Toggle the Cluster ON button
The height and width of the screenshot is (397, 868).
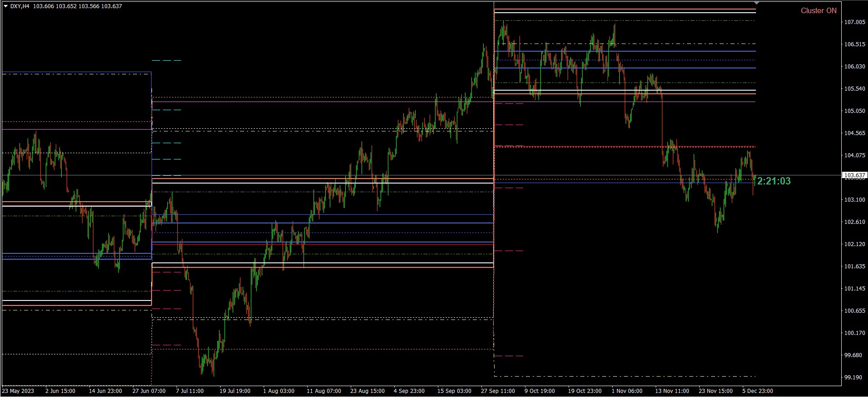pyautogui.click(x=819, y=11)
